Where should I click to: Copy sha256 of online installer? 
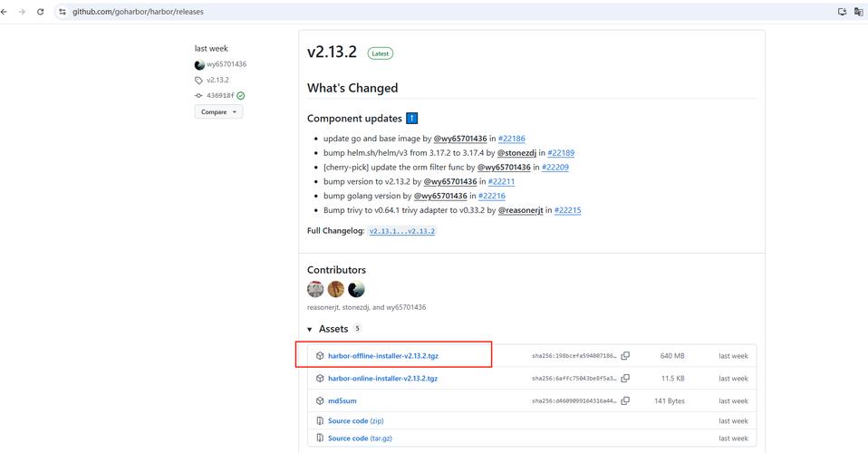[625, 379]
